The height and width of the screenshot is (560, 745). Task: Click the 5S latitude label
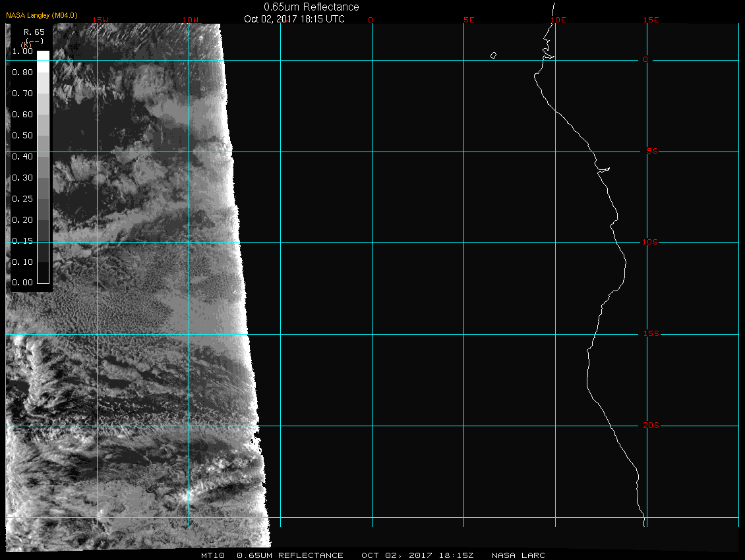point(652,151)
